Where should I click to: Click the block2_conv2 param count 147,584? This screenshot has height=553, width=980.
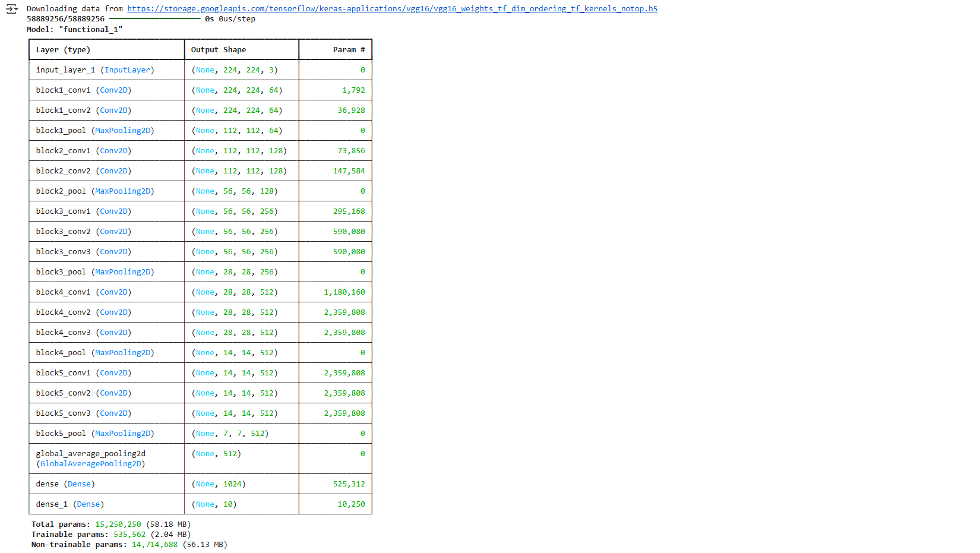pos(349,171)
